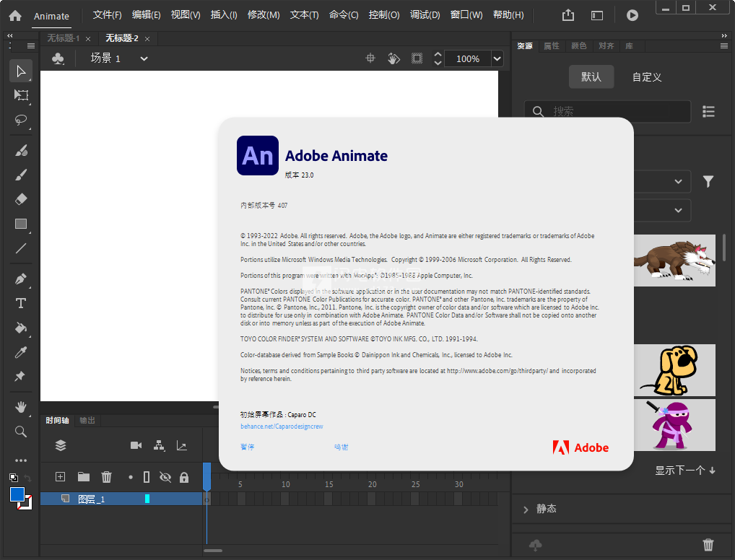The height and width of the screenshot is (560, 735).
Task: Click the cyan outline color of 图层_1
Action: tap(147, 499)
